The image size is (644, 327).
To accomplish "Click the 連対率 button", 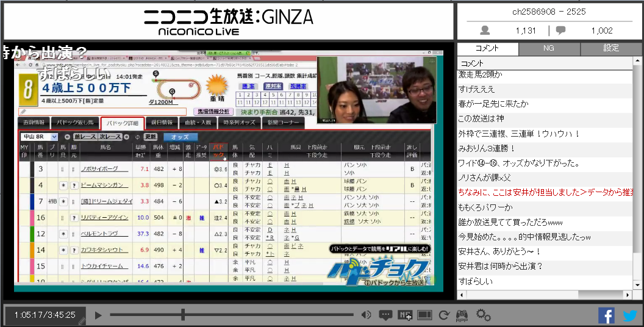I will pos(273,86).
